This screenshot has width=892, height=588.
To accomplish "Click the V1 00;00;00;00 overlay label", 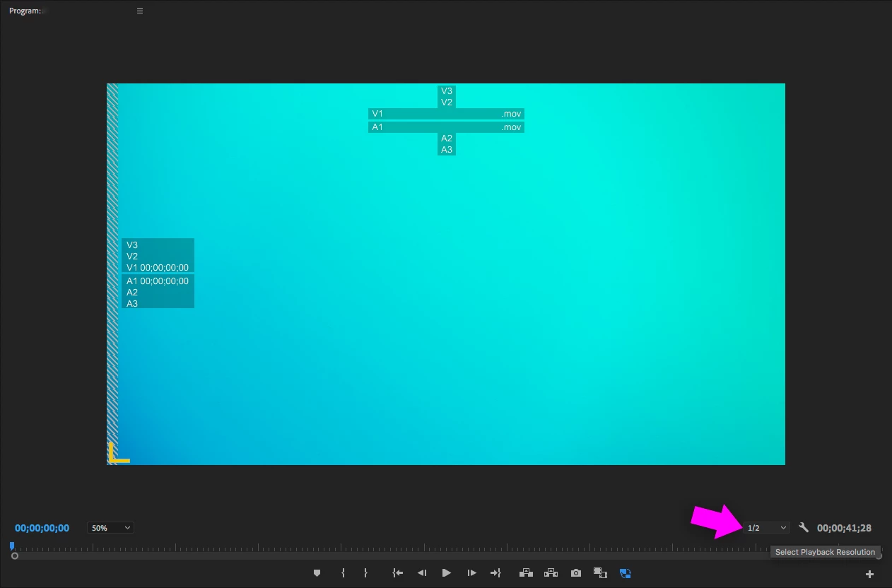I will pyautogui.click(x=158, y=268).
